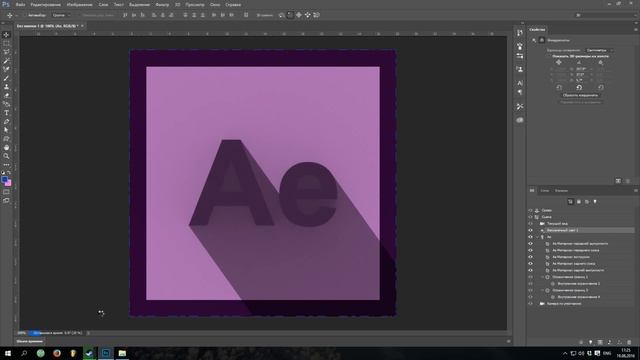Reset rotation in coordinates panel
Image resolution: width=640 pixels, height=360 pixels.
579,87
